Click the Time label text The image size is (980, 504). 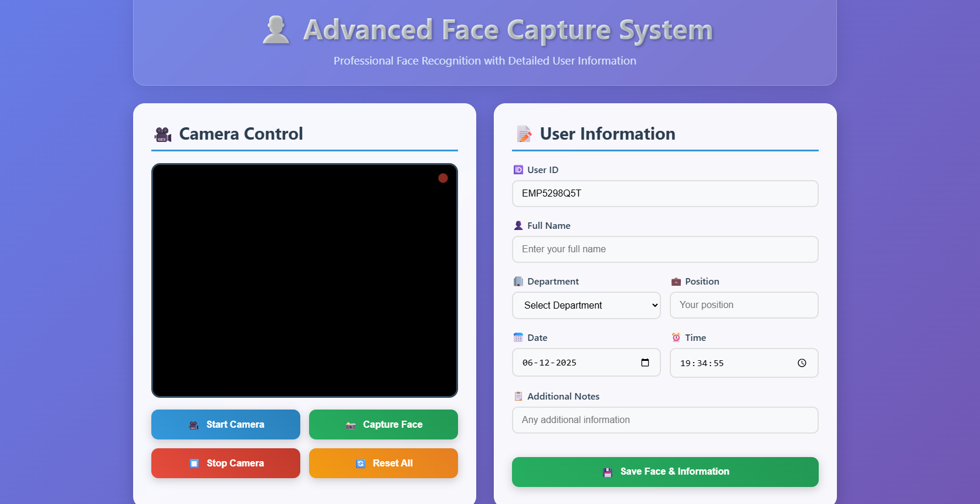pyautogui.click(x=696, y=338)
